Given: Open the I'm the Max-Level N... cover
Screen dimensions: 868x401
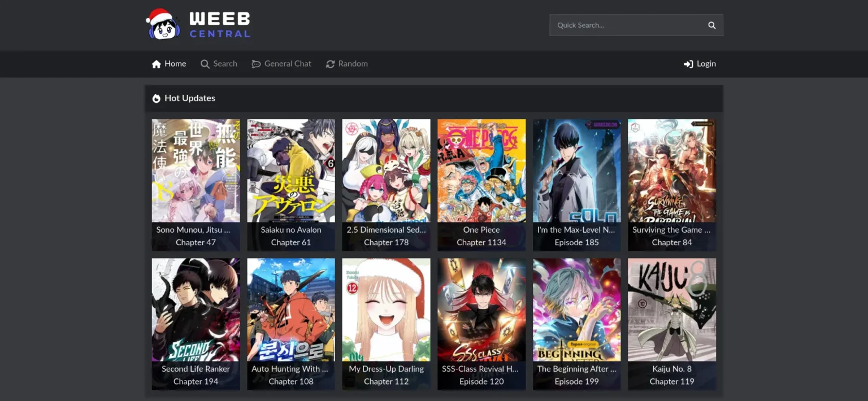Looking at the screenshot, I should coord(577,171).
